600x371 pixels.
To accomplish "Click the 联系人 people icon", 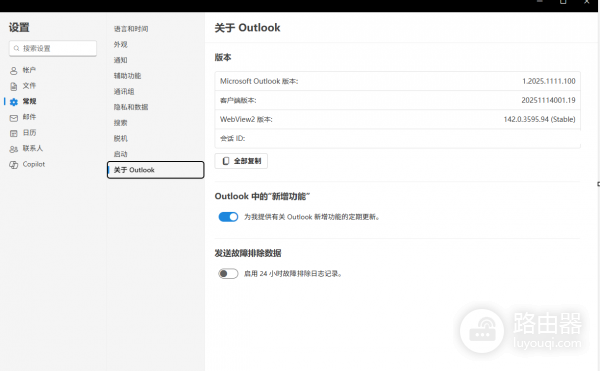I will (x=14, y=149).
